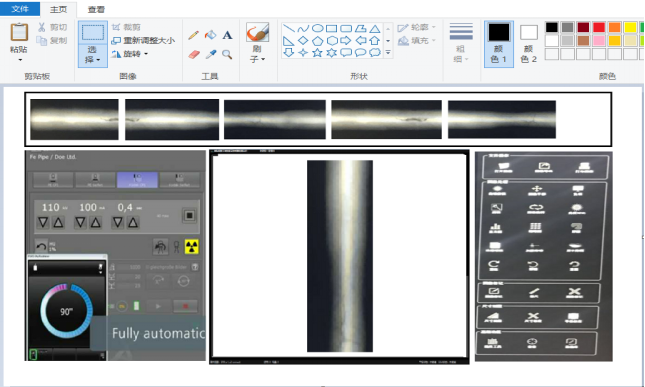This screenshot has height=387, width=645.
Task: Choose the Down arrow shape
Action: pyautogui.click(x=289, y=53)
